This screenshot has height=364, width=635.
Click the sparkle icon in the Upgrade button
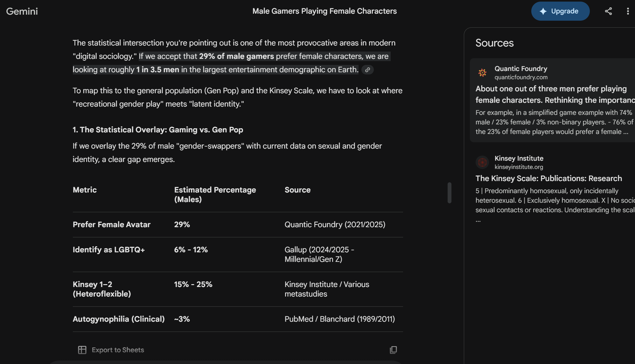(x=543, y=11)
